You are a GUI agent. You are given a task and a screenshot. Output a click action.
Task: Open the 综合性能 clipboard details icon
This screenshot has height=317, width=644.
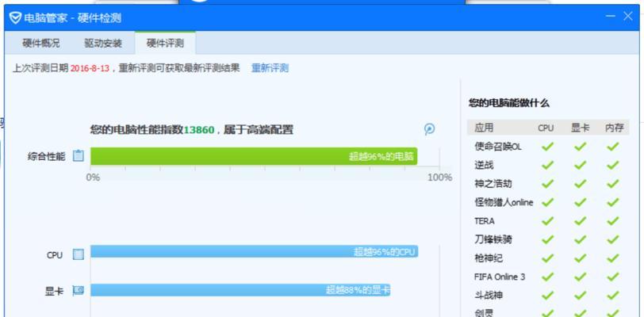pyautogui.click(x=78, y=156)
